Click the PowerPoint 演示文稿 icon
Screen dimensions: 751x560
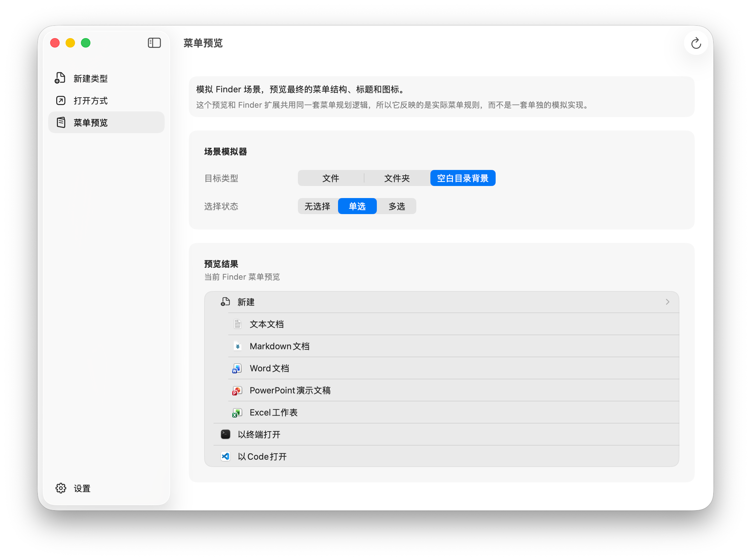[x=237, y=390]
